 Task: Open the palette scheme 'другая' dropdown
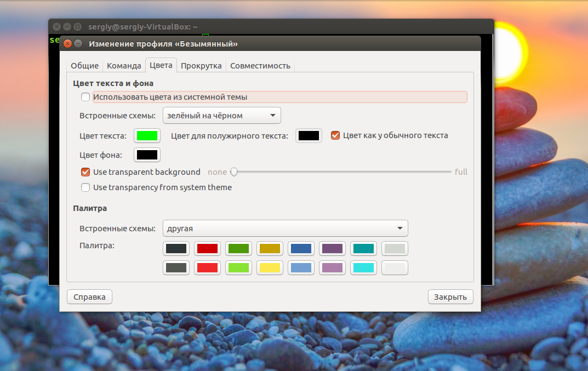(x=286, y=229)
